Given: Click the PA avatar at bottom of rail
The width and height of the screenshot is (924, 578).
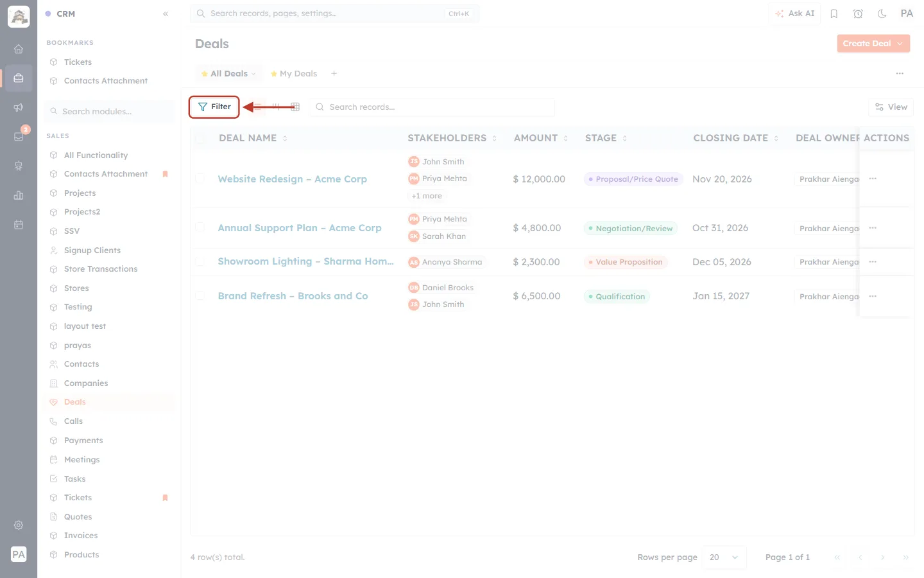Looking at the screenshot, I should [x=19, y=554].
